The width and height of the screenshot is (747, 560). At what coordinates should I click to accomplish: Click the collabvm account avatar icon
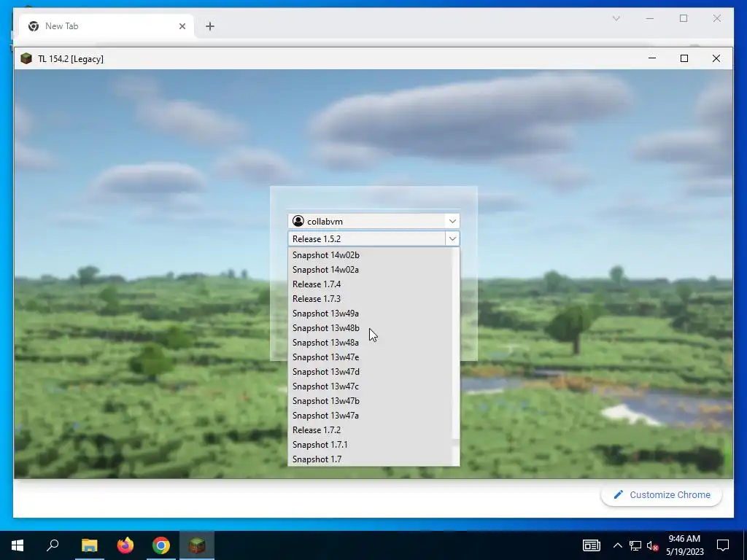point(298,221)
